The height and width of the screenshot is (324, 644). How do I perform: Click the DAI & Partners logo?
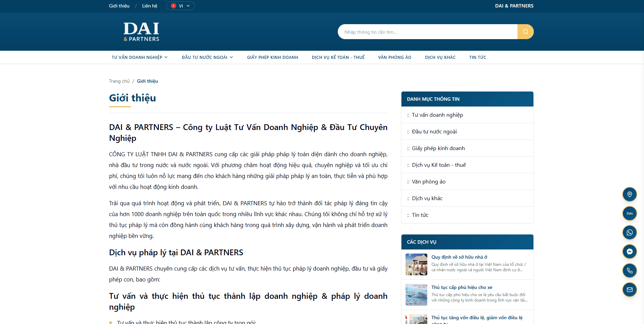pyautogui.click(x=141, y=32)
